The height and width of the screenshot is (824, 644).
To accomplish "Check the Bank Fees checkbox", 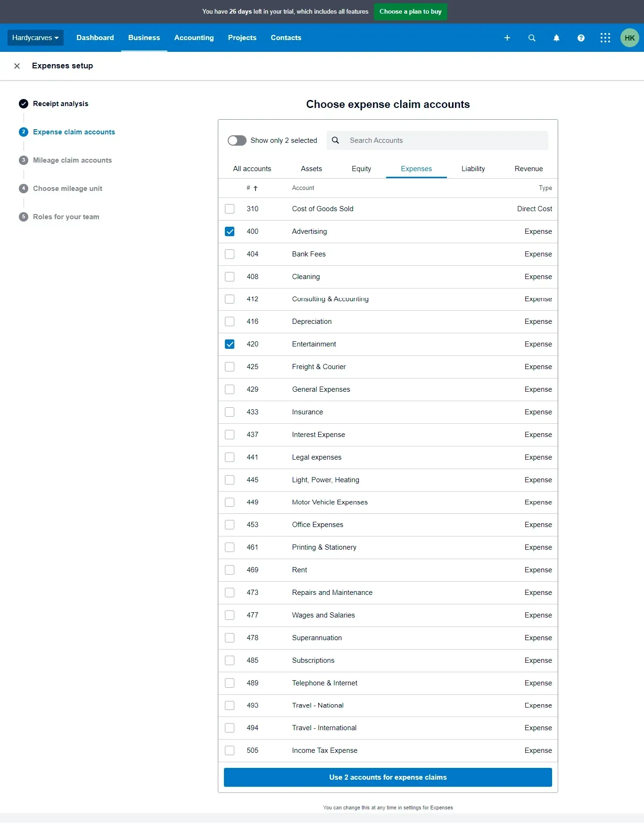I will click(x=230, y=254).
